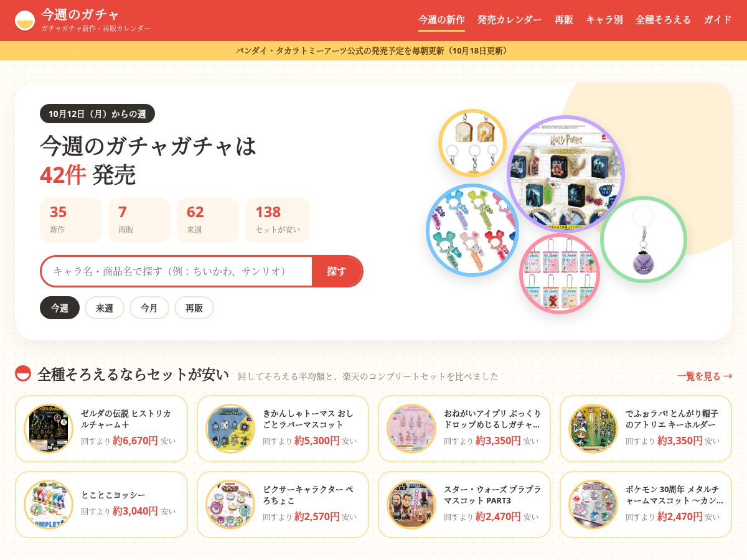Click とことこヨッシー product thumbnail
The width and height of the screenshot is (747, 560).
(x=49, y=505)
